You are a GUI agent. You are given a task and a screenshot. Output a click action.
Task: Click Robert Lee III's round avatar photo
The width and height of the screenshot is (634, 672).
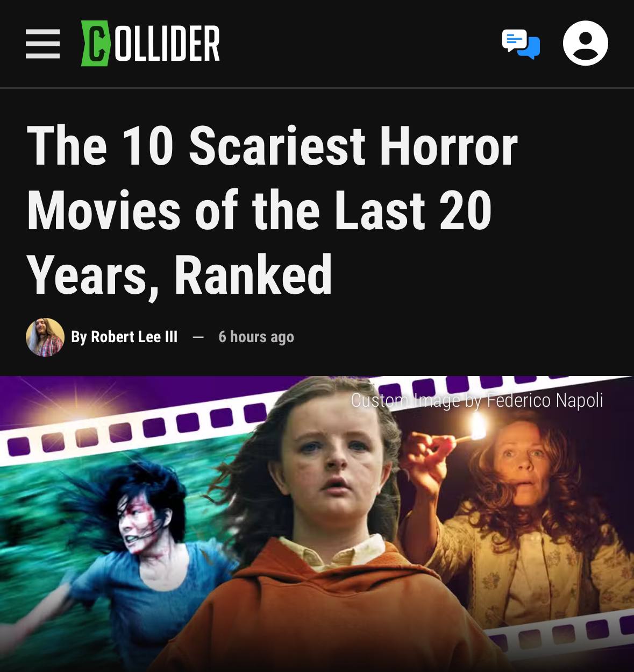45,337
